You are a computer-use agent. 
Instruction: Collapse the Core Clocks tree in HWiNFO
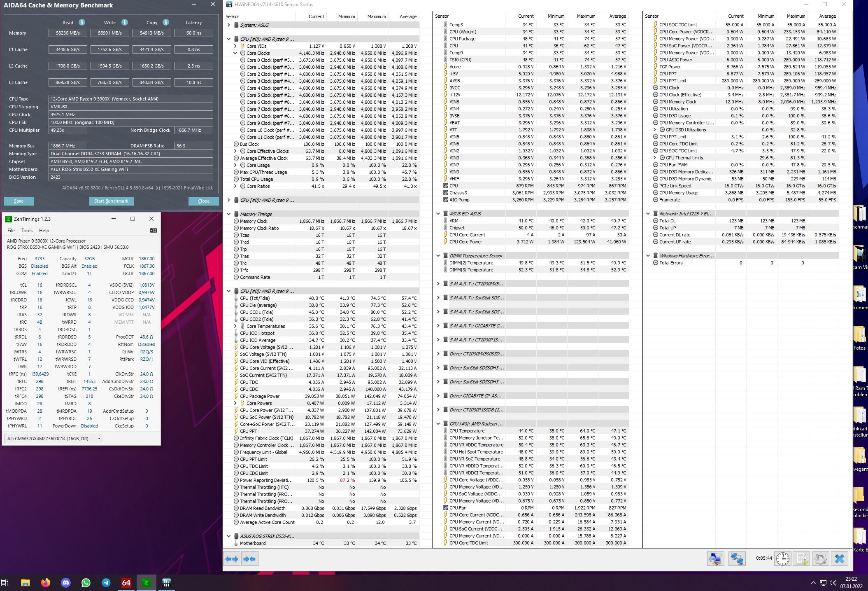coord(235,53)
